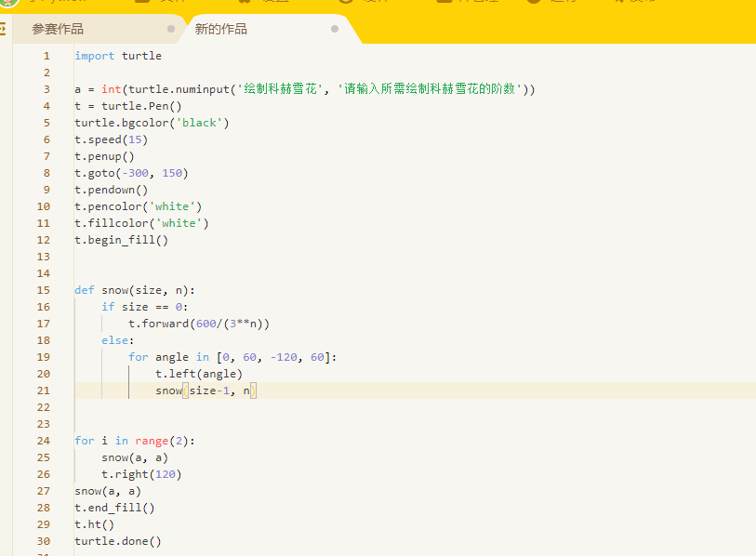The image size is (756, 556).
Task: Click the 'for angle in [0, 60, -120, 60]' line
Action: click(x=232, y=357)
